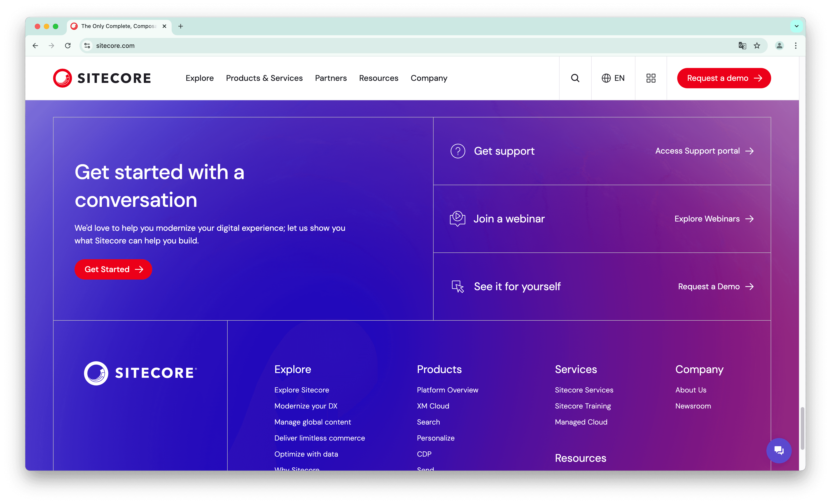Open the browser profile icon

pos(779,46)
